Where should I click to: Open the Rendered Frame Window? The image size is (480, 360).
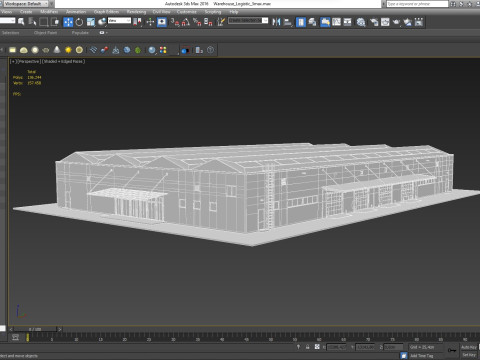pos(385,22)
